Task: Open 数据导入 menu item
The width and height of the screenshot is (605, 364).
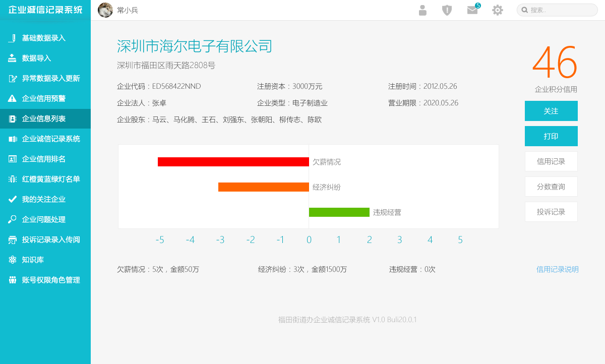Action: [x=45, y=58]
